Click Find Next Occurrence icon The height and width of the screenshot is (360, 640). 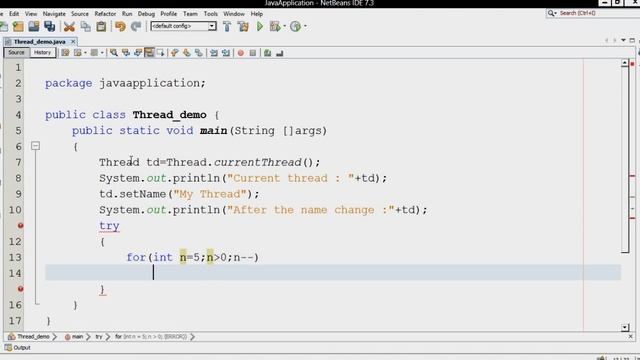tap(138, 53)
